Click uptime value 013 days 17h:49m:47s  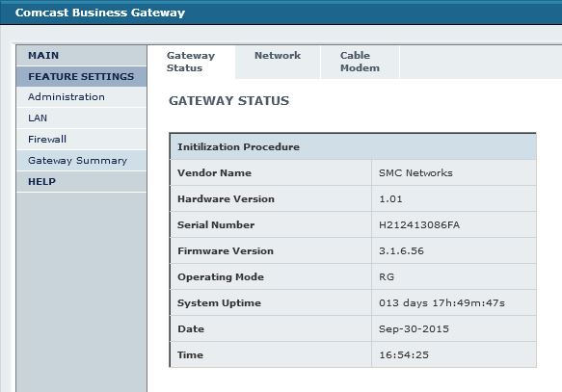[442, 303]
